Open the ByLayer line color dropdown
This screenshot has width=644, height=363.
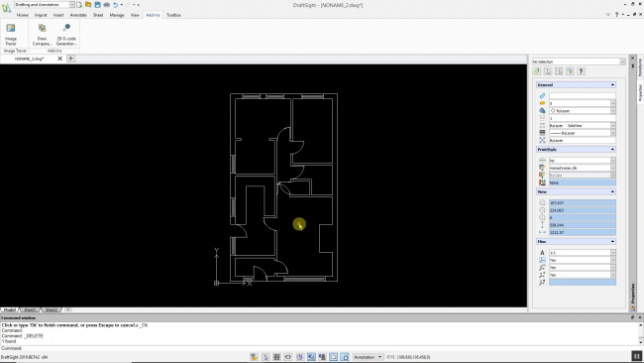(583, 110)
